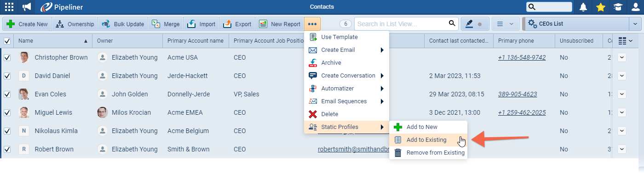Click the favorites star icon

point(600,7)
